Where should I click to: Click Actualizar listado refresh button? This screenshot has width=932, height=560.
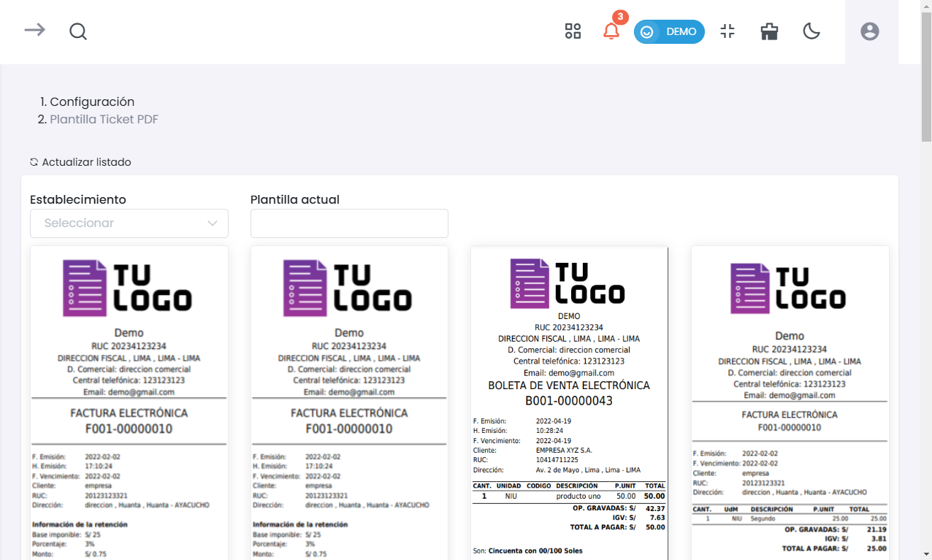(80, 162)
